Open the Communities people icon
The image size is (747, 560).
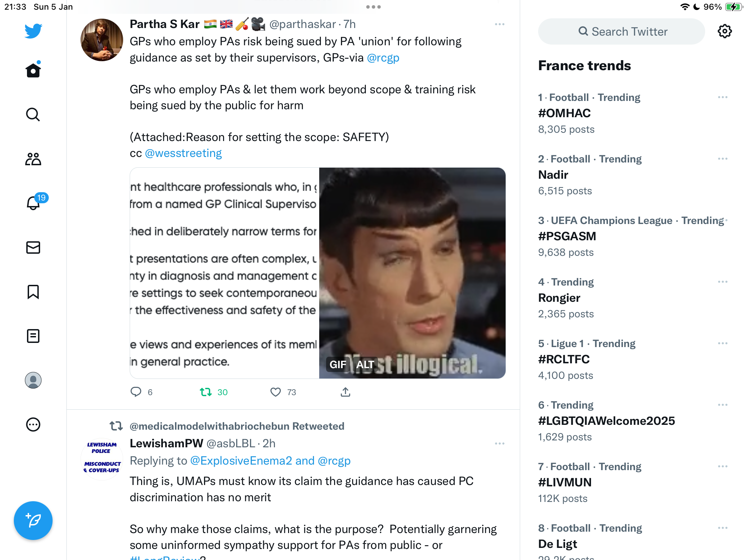33,159
